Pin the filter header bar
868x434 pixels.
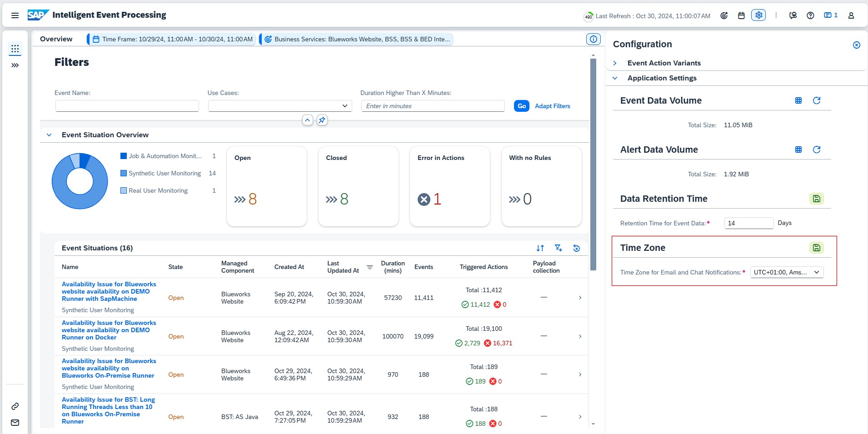tap(322, 120)
